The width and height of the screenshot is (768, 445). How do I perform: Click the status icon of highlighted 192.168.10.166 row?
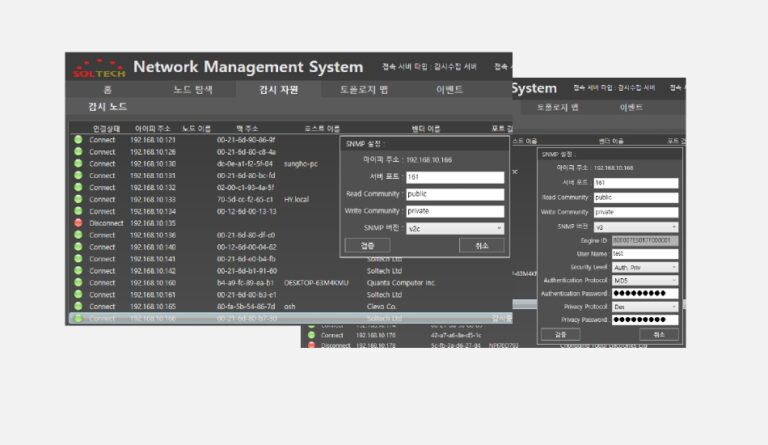click(78, 319)
